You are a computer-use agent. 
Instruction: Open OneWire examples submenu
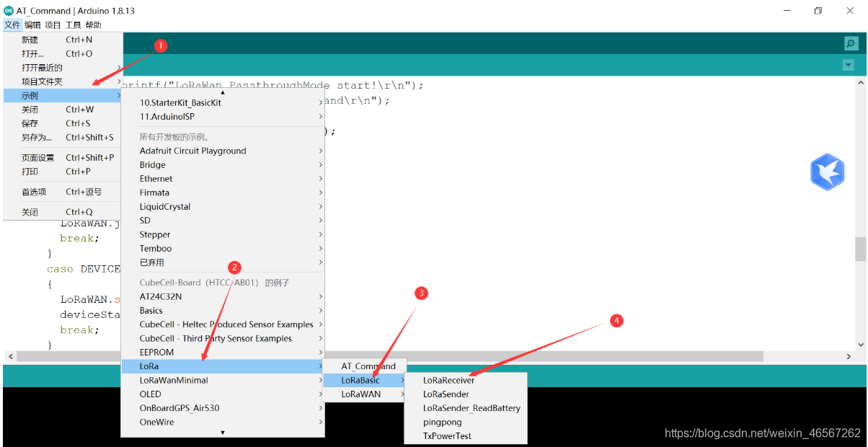[223, 422]
